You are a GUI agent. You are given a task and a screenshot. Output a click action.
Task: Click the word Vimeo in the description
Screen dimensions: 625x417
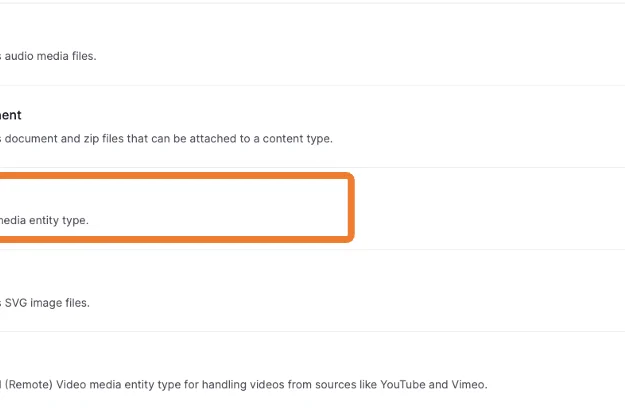click(467, 384)
